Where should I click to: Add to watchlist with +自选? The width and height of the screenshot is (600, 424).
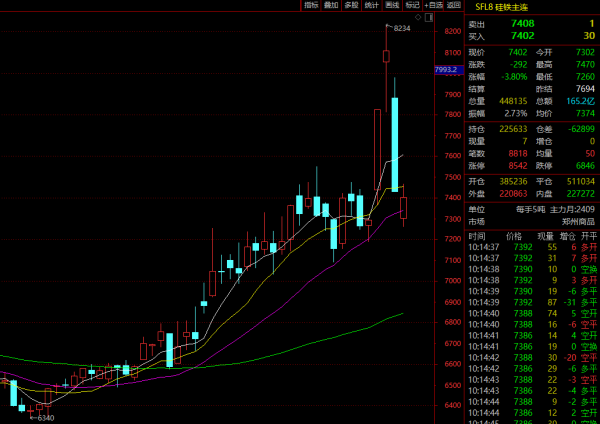(x=433, y=5)
